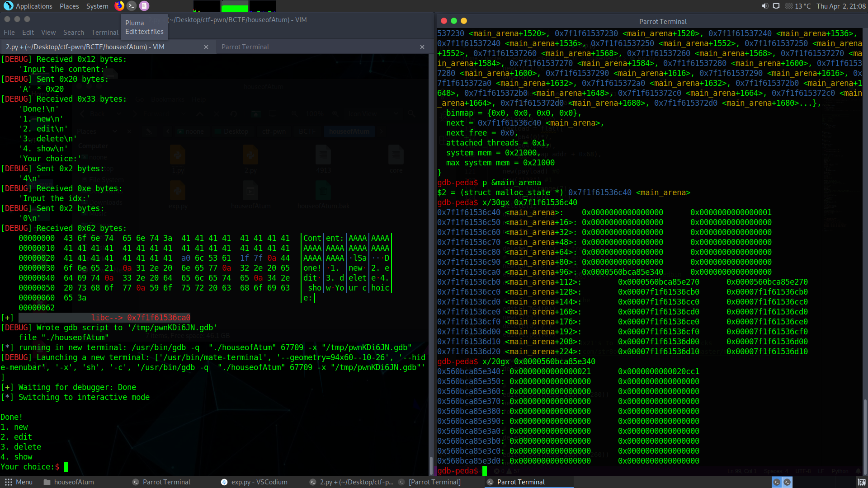This screenshot has width=868, height=488.
Task: Click the last gdb-peda$ prompt
Action: click(x=458, y=471)
